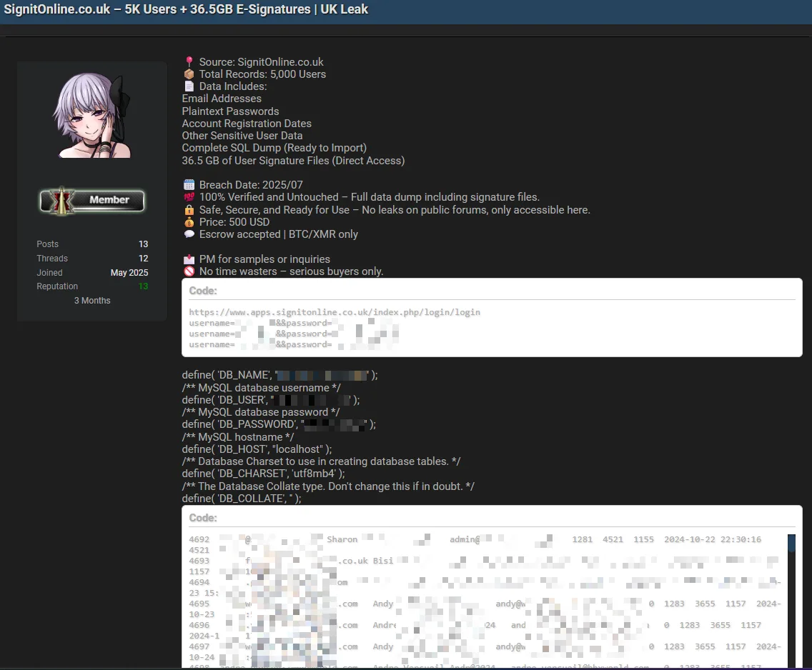Screen dimensions: 812x670
Task: Click the document emoji beside Data Includes
Action: 189,86
